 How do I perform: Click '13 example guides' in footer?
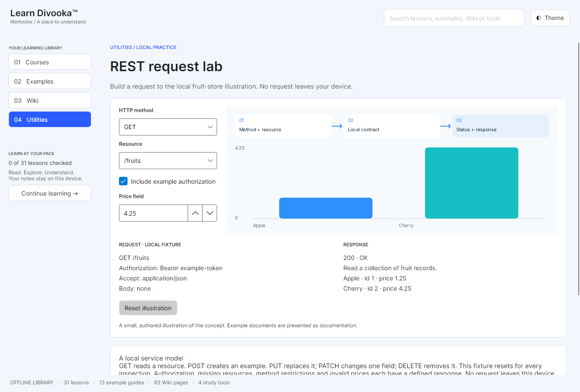tap(122, 383)
